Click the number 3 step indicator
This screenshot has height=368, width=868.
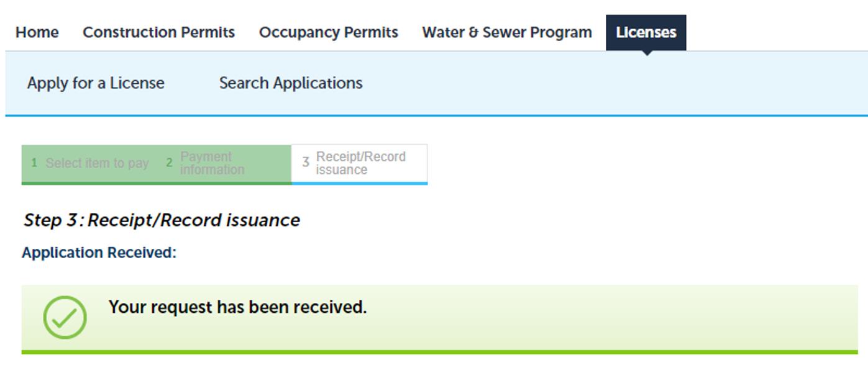306,163
